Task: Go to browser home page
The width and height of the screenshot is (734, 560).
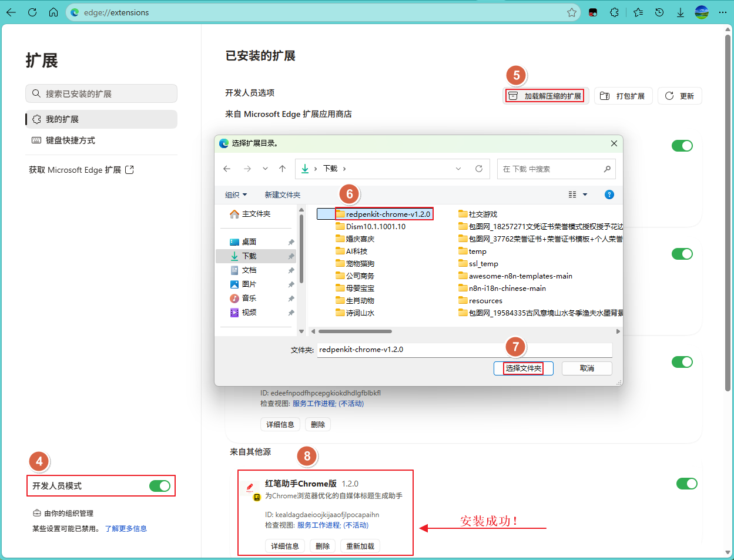Action: click(53, 12)
